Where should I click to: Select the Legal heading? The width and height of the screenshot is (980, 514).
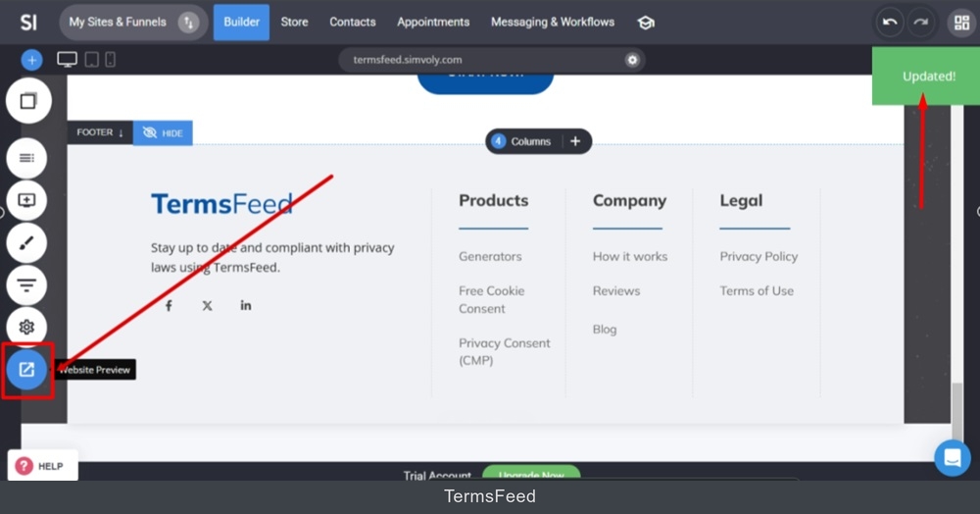click(x=741, y=200)
